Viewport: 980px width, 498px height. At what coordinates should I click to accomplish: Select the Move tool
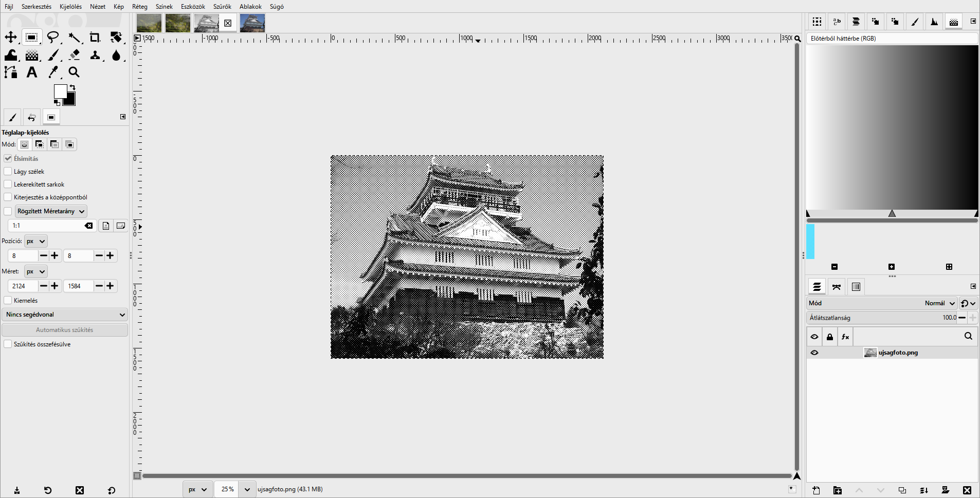pyautogui.click(x=11, y=37)
